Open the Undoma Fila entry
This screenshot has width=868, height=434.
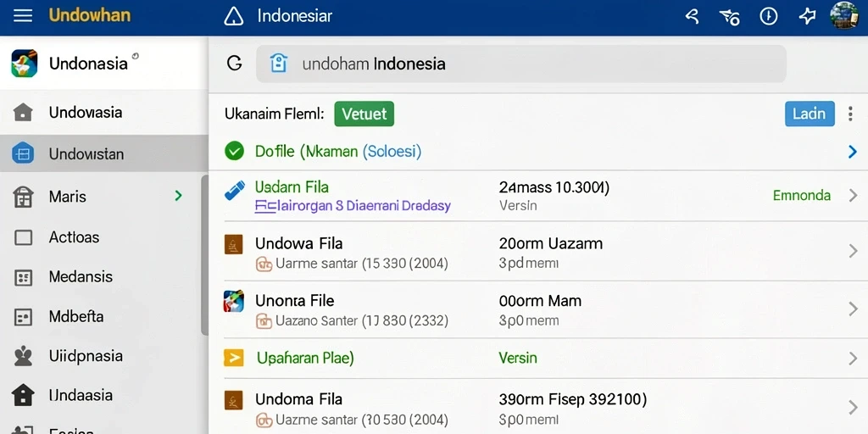point(299,399)
